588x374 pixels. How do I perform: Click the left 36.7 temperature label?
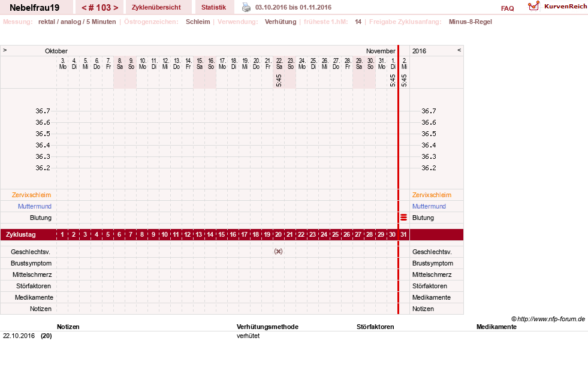point(43,111)
